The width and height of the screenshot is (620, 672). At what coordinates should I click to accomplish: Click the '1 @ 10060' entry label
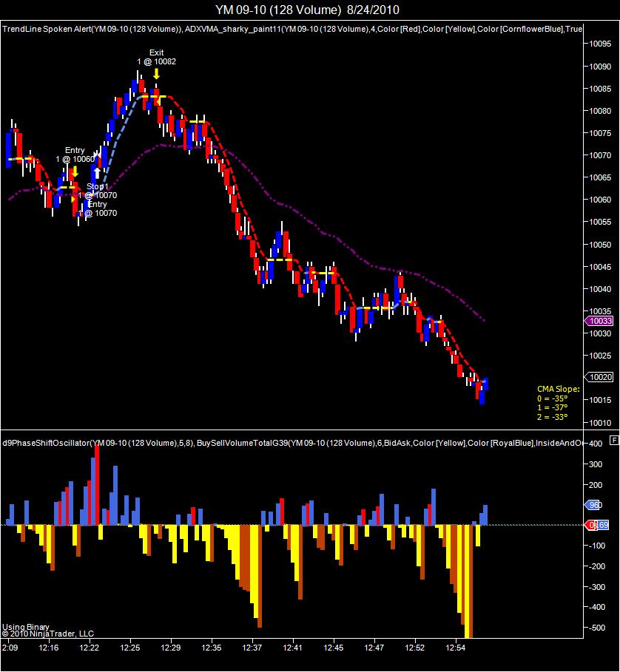[75, 160]
